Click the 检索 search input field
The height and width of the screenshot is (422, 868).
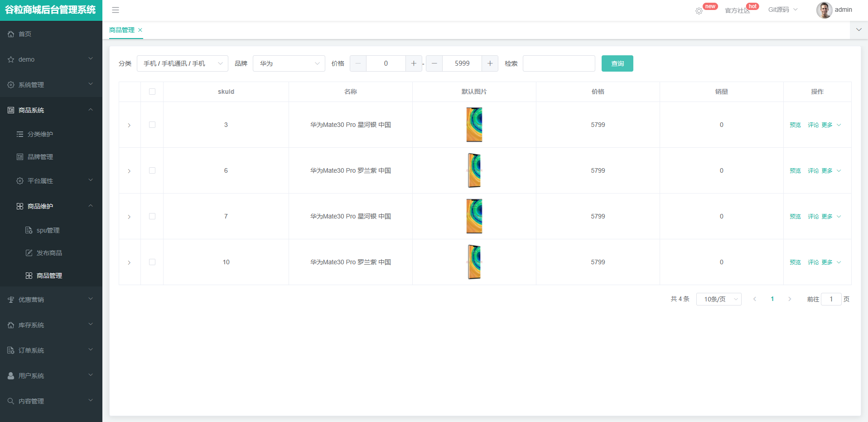[559, 63]
